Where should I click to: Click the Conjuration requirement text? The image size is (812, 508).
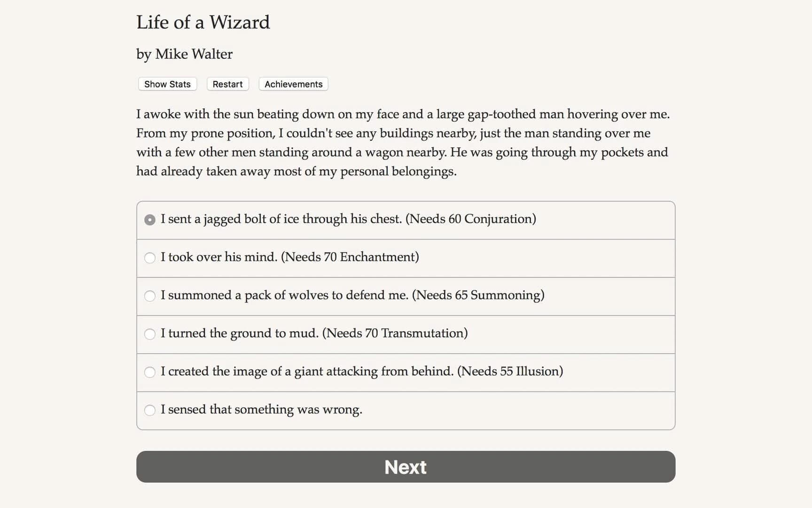472,219
